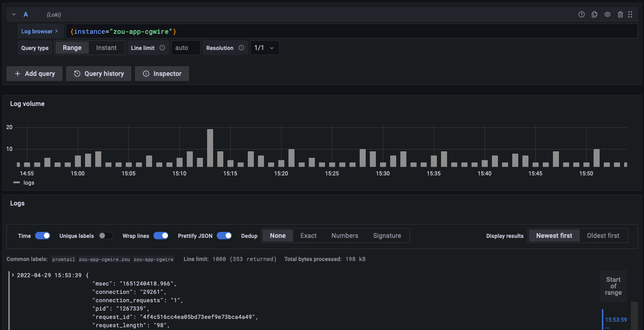Toggle query visibility eye icon
Image resolution: width=644 pixels, height=330 pixels.
607,14
